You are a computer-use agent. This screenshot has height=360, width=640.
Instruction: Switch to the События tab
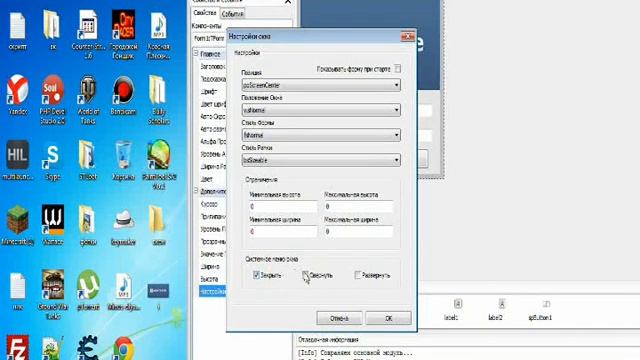tap(232, 14)
